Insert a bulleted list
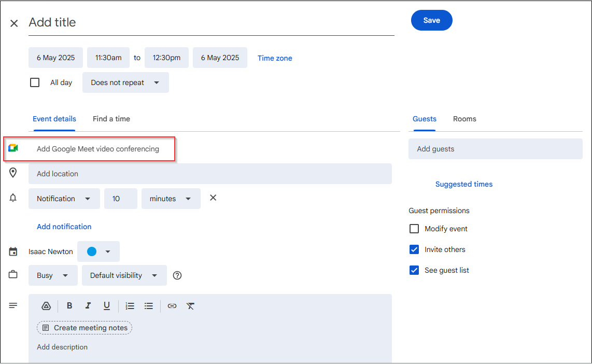The width and height of the screenshot is (592, 364). tap(149, 306)
